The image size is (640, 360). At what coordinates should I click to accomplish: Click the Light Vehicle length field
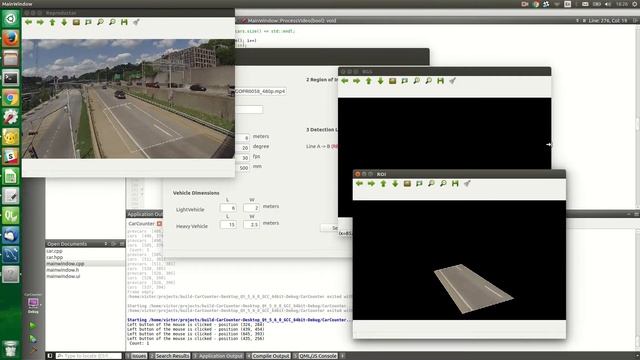click(228, 208)
